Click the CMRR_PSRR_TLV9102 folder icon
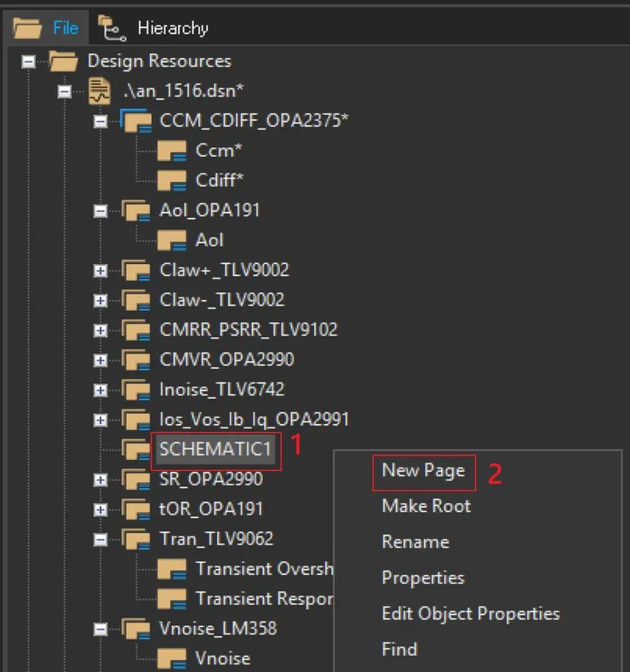630x672 pixels. pos(136,330)
